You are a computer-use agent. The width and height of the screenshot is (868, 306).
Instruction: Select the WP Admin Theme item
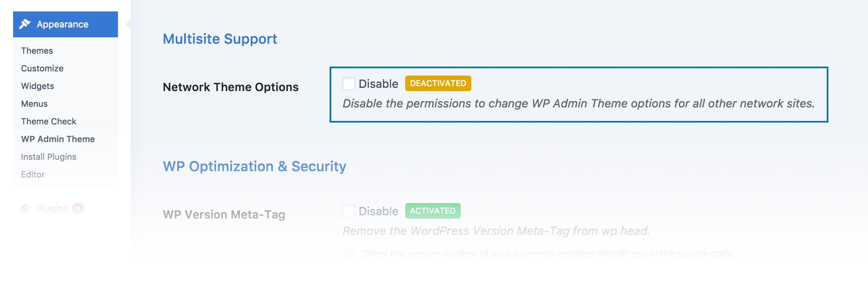pyautogui.click(x=58, y=139)
